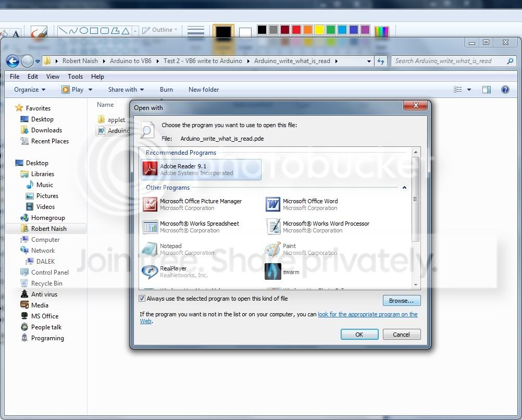Open the Tools menu
Image resolution: width=522 pixels, height=420 pixels.
(75, 77)
